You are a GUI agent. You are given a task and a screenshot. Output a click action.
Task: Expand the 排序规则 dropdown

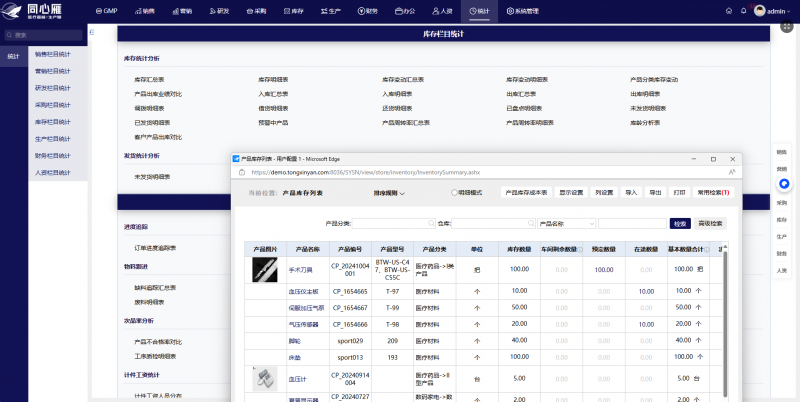pyautogui.click(x=389, y=192)
